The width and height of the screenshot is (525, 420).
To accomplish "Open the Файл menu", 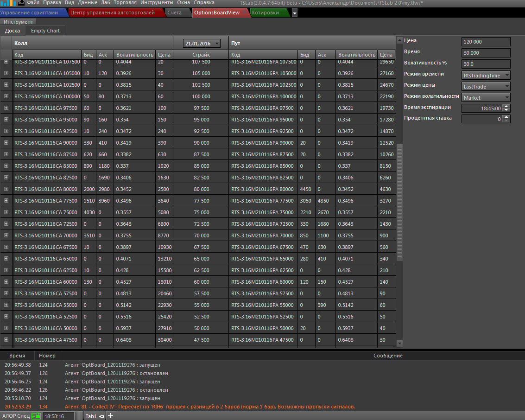I will click(33, 3).
